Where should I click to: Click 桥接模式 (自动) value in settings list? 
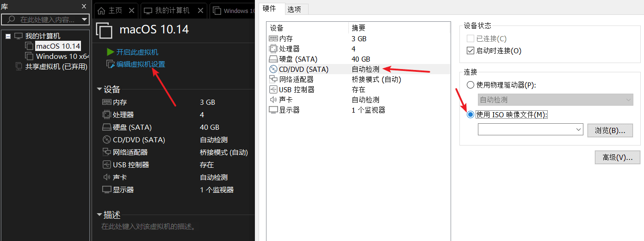[376, 80]
